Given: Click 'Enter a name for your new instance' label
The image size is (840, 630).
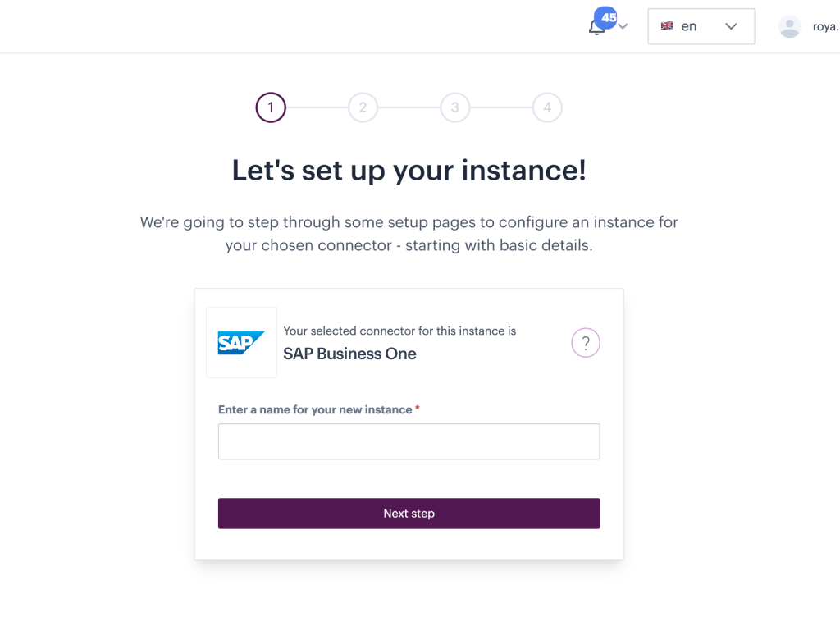Looking at the screenshot, I should [315, 409].
